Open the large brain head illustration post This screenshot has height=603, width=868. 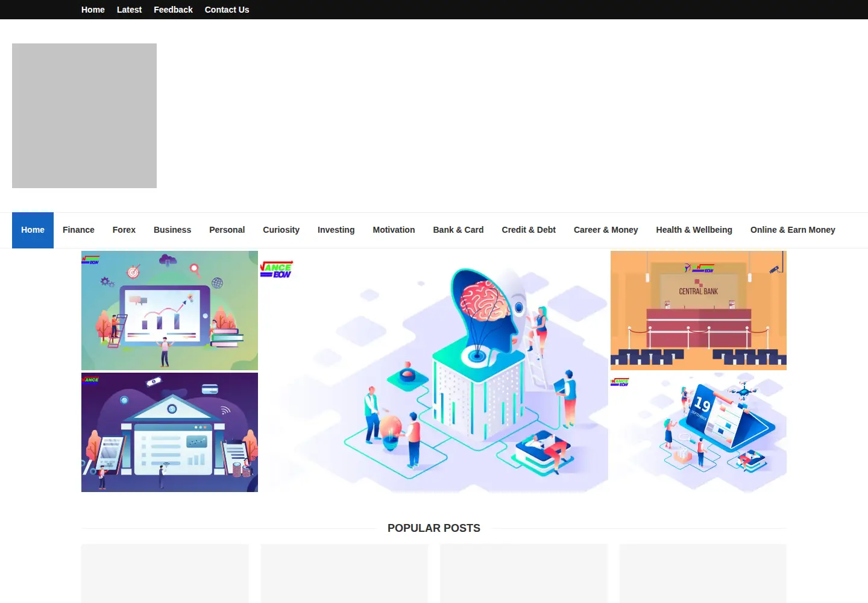(x=434, y=371)
